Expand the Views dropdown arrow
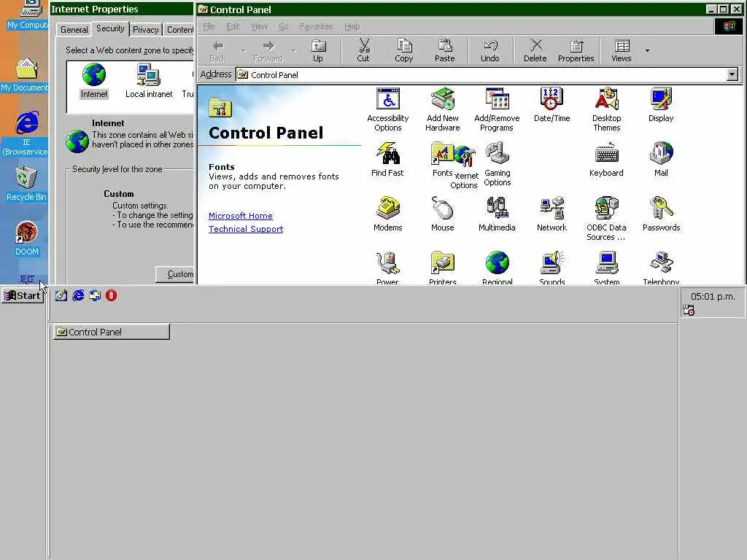The height and width of the screenshot is (560, 747). (x=647, y=50)
